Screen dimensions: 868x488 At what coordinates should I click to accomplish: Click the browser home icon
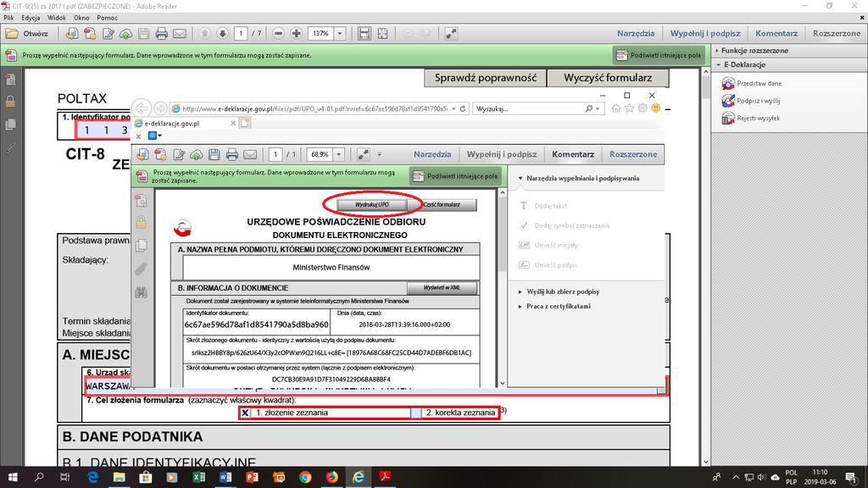[616, 108]
